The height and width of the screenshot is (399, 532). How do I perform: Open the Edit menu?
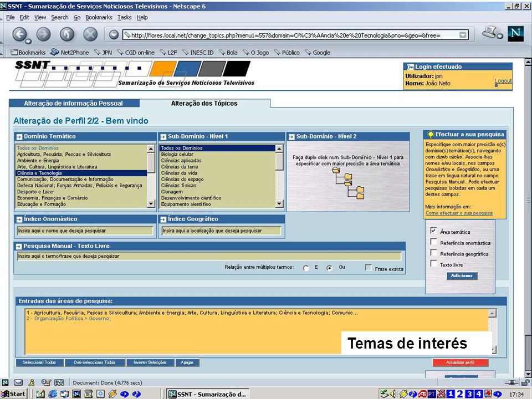coord(24,17)
